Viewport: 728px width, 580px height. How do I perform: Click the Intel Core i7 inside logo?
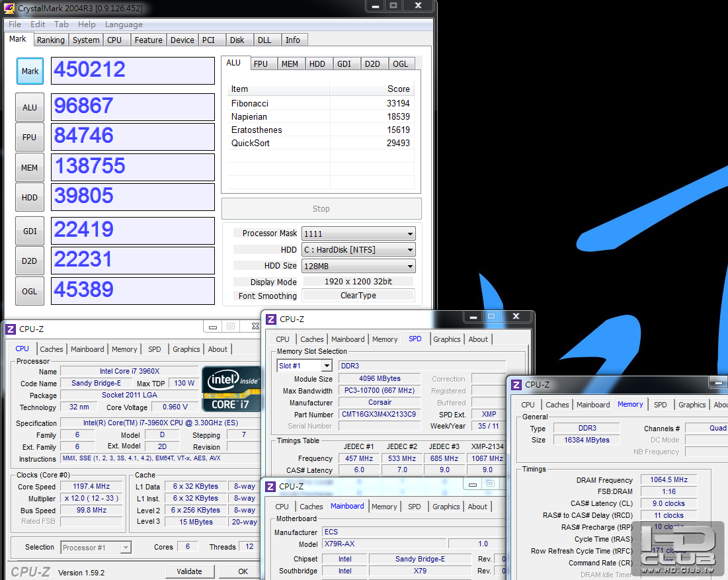[231, 389]
